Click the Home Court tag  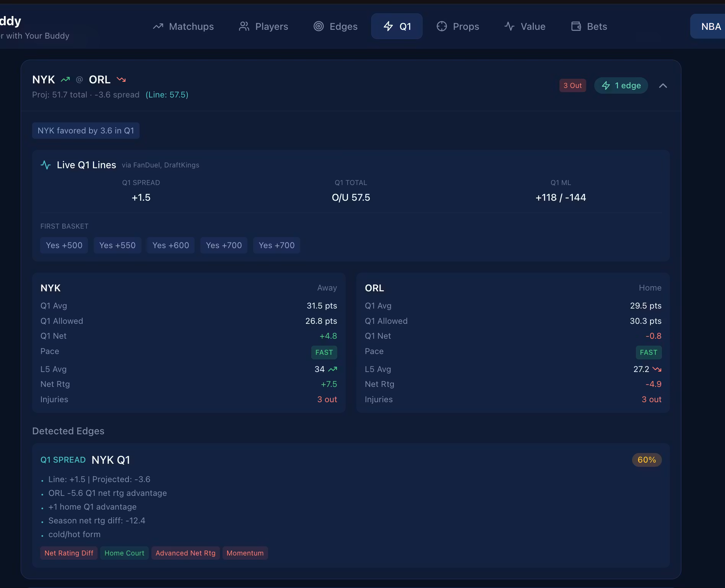coord(124,553)
